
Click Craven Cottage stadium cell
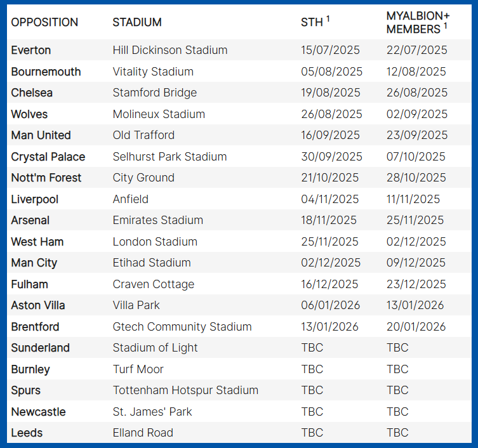[154, 284]
